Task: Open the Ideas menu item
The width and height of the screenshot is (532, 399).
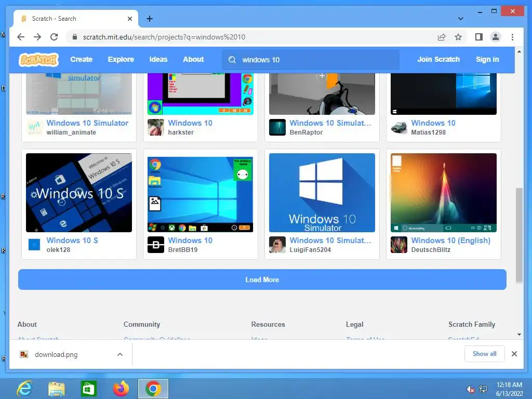Action: coord(158,59)
